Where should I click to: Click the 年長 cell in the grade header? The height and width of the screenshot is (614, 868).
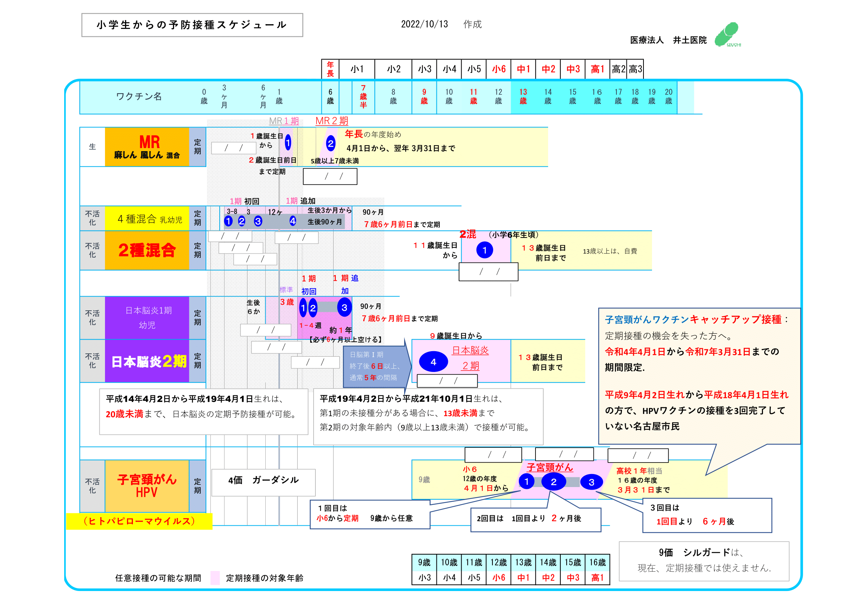(330, 69)
